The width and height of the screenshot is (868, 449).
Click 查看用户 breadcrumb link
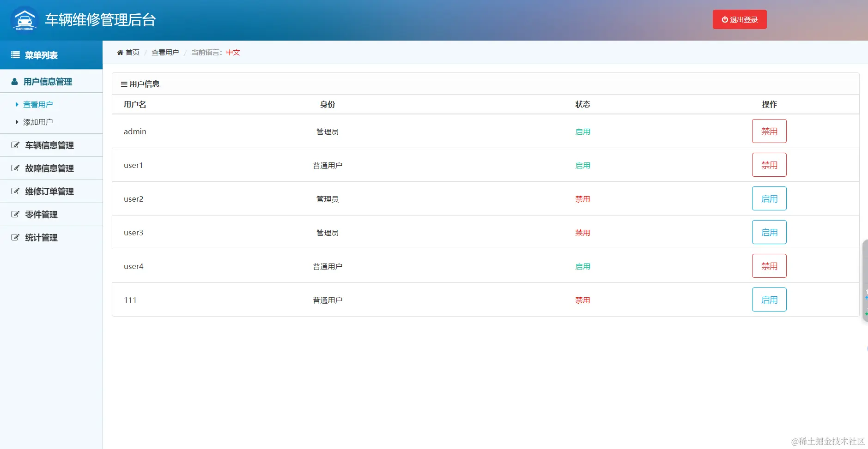[x=165, y=53]
